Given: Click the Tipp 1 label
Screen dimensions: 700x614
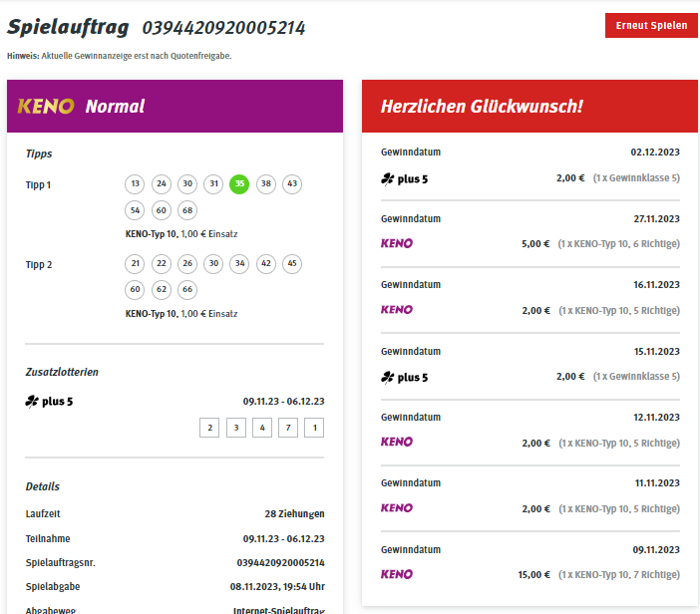Looking at the screenshot, I should [x=39, y=185].
